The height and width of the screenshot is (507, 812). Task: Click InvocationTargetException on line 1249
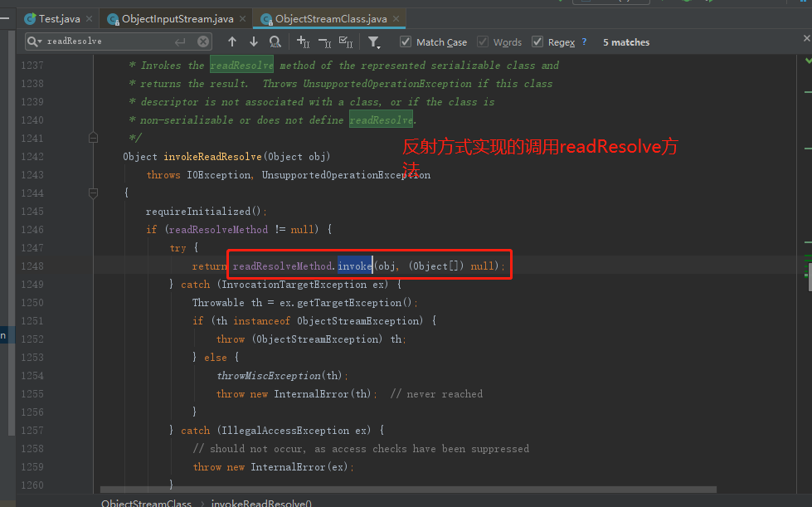pyautogui.click(x=294, y=285)
